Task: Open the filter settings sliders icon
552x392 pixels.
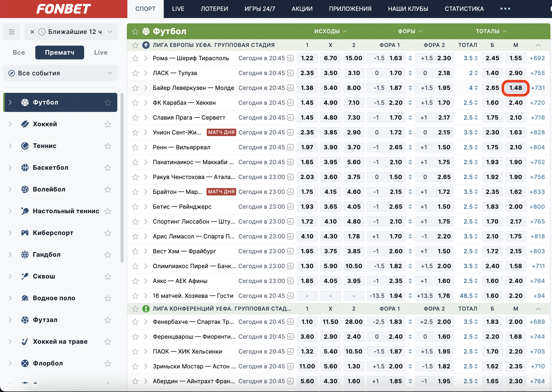Action: pyautogui.click(x=12, y=32)
